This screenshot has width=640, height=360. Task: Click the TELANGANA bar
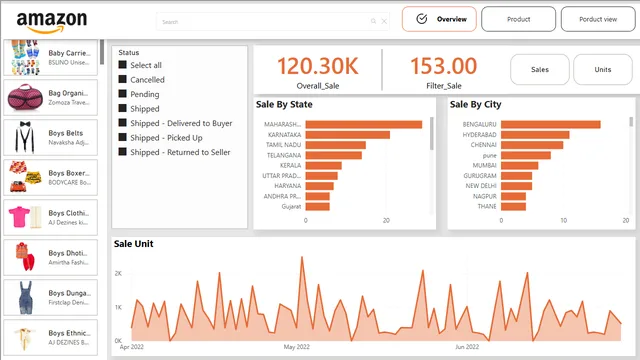coord(333,155)
